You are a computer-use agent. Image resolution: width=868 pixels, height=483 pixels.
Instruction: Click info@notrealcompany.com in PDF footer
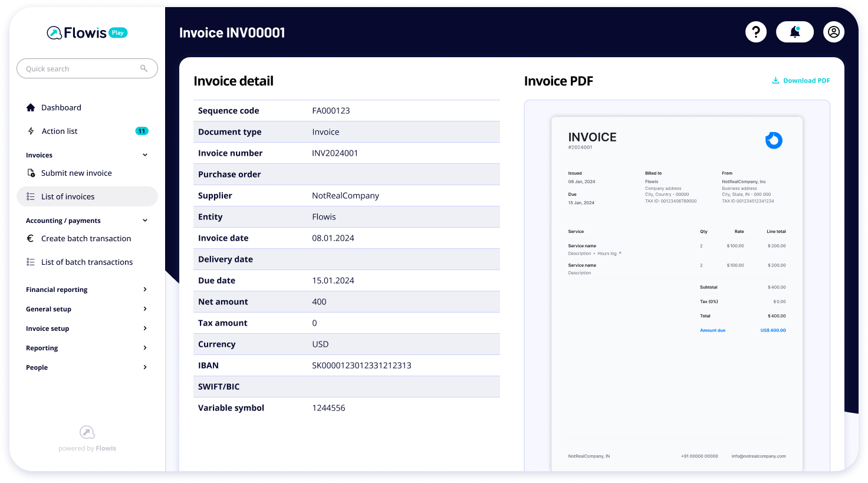coord(758,456)
